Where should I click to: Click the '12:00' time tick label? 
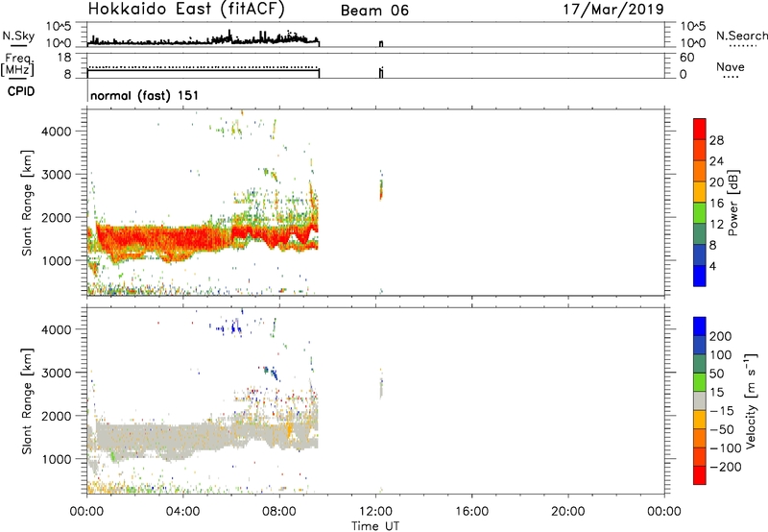pyautogui.click(x=375, y=512)
